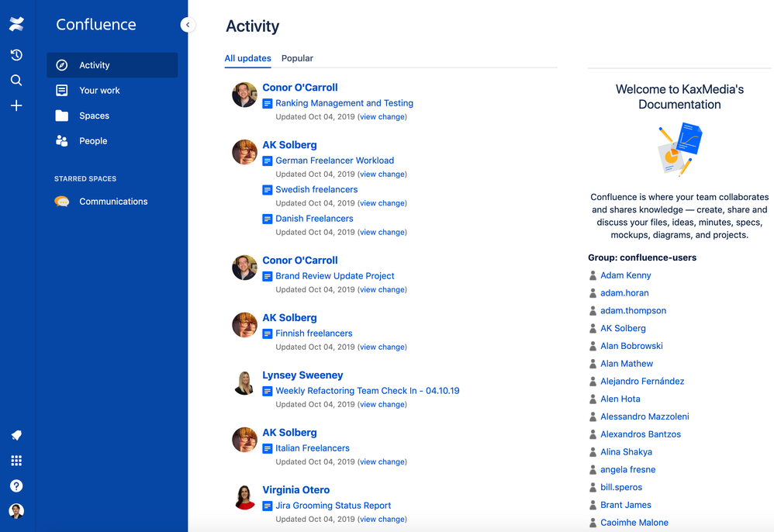Open the Ranking Management and Testing page

pyautogui.click(x=344, y=103)
